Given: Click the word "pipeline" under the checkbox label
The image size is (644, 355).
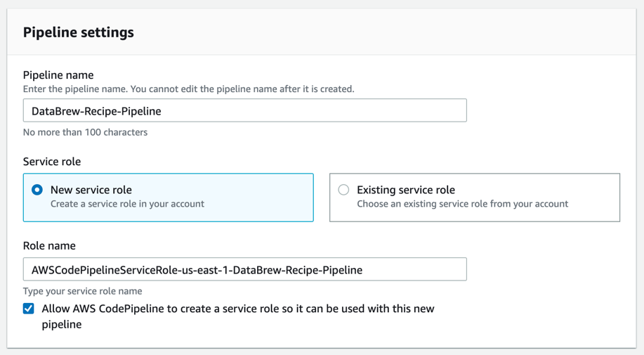Looking at the screenshot, I should click(62, 325).
